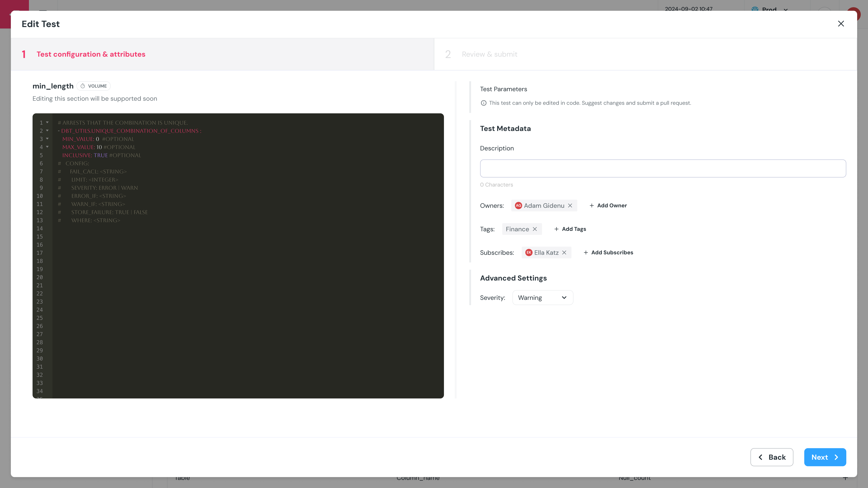
Task: Click the STORE_FAILURE: TRUE | FALSE comment line
Action: click(x=103, y=212)
